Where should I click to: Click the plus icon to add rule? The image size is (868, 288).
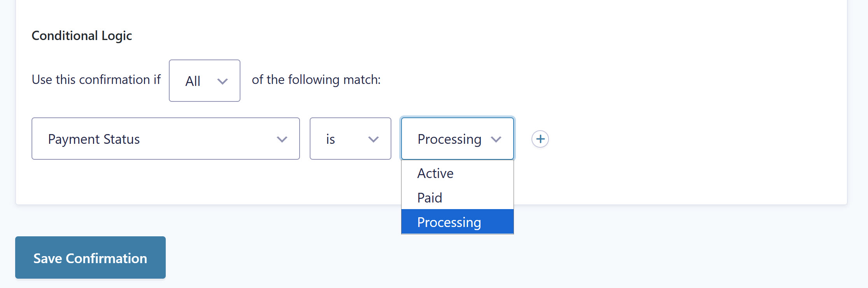pyautogui.click(x=540, y=139)
